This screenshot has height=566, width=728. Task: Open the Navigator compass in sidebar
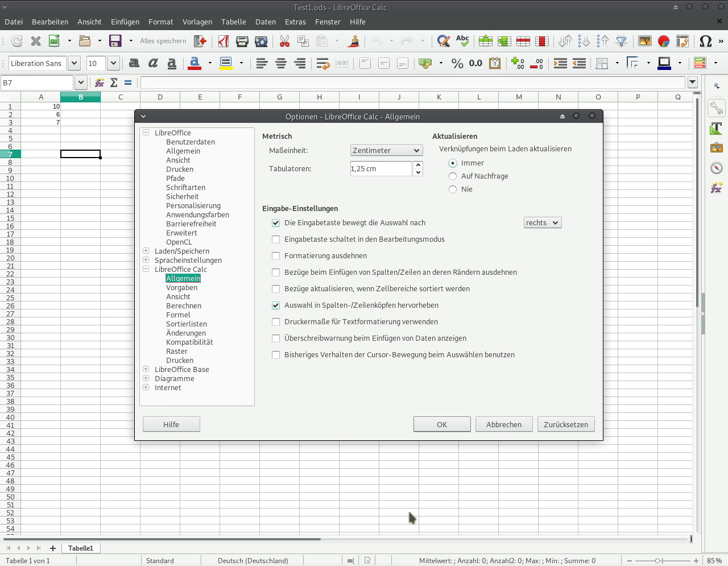(717, 168)
